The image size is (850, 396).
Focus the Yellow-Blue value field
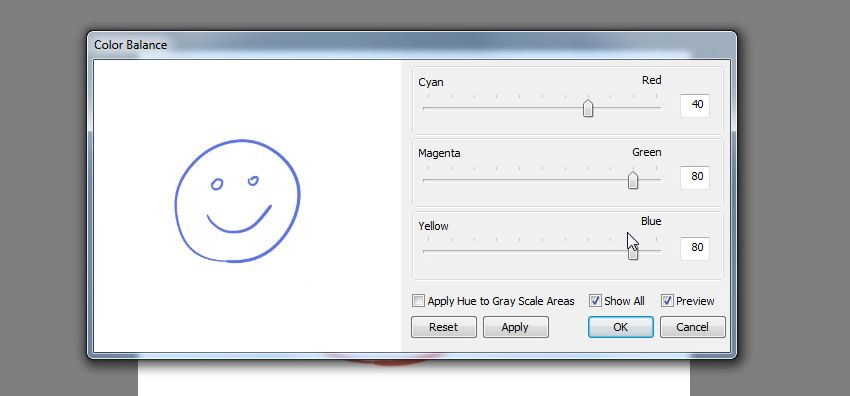point(695,248)
